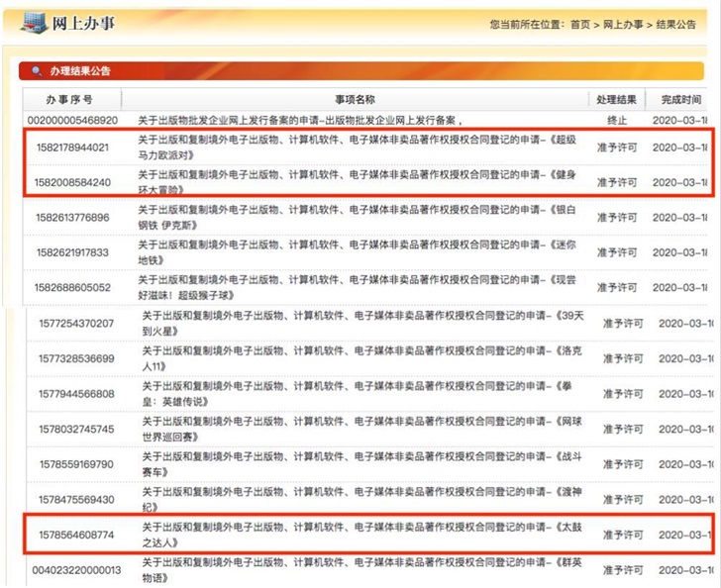Viewport: 721px width, 588px height.
Task: Click 准予许可 in the 迷你地铁 row
Action: [x=617, y=252]
